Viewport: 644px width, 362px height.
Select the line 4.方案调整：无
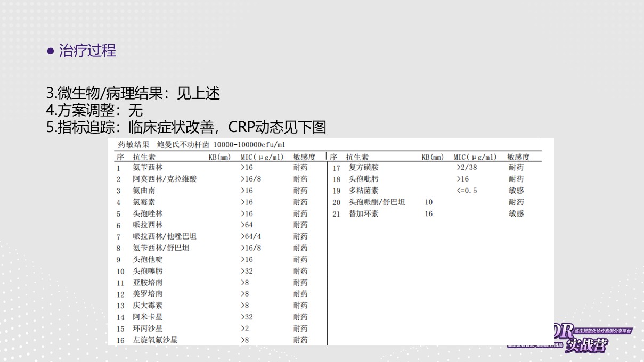95,111
